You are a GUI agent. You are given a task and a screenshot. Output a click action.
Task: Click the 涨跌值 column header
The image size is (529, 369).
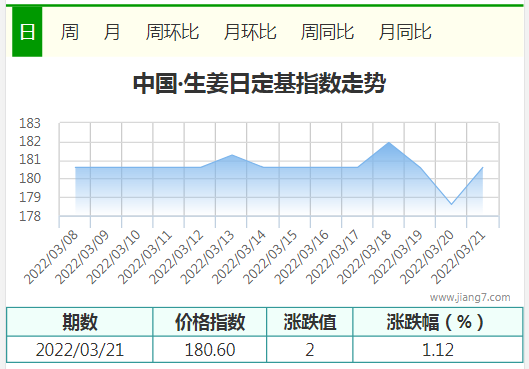click(x=310, y=322)
